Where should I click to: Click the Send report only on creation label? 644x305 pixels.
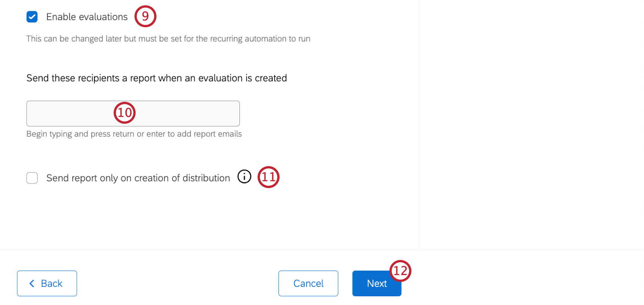tap(138, 178)
